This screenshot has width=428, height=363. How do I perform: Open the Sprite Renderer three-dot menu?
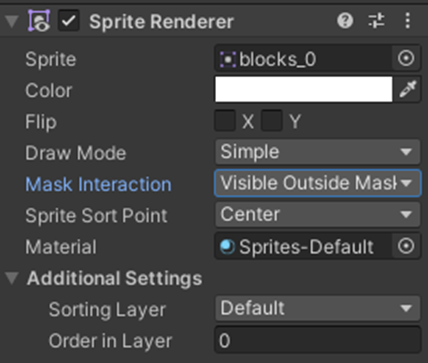[x=408, y=21]
